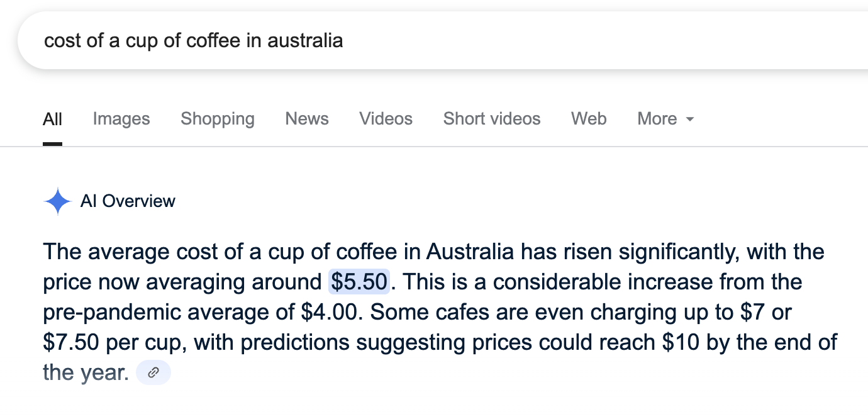868x419 pixels.
Task: Select the All results tab
Action: 52,119
